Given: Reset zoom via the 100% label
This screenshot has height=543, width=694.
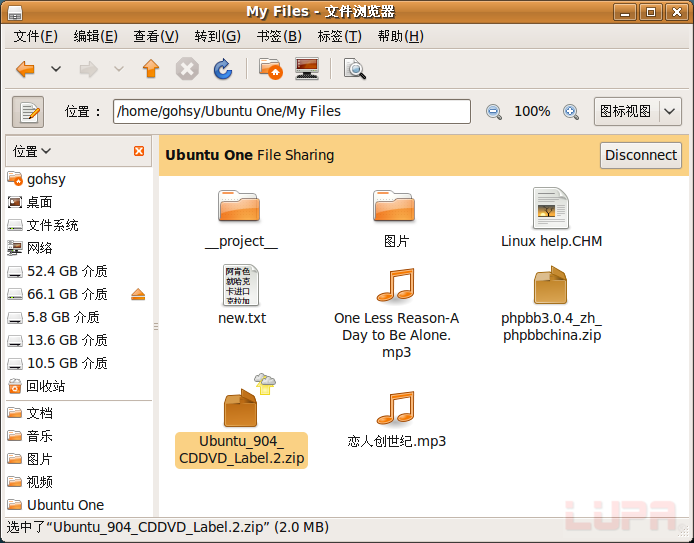Looking at the screenshot, I should point(532,111).
